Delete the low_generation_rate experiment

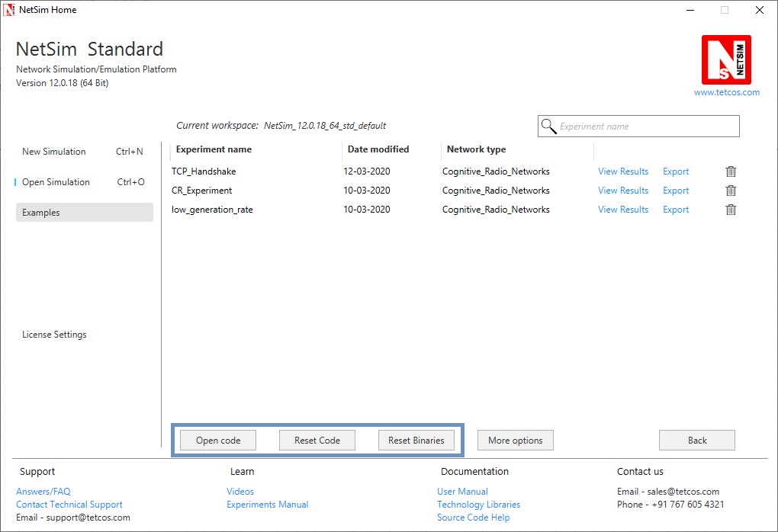click(730, 210)
